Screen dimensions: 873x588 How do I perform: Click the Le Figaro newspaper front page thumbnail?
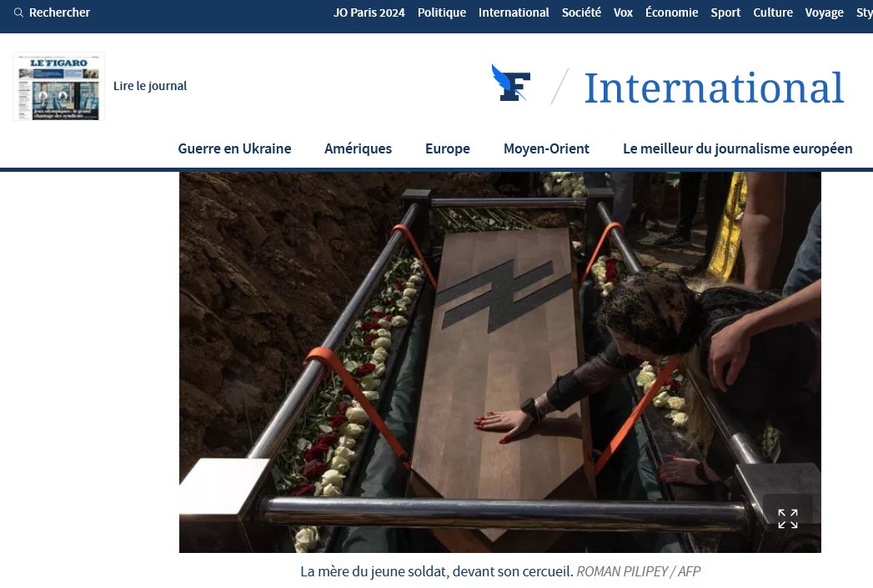[59, 87]
